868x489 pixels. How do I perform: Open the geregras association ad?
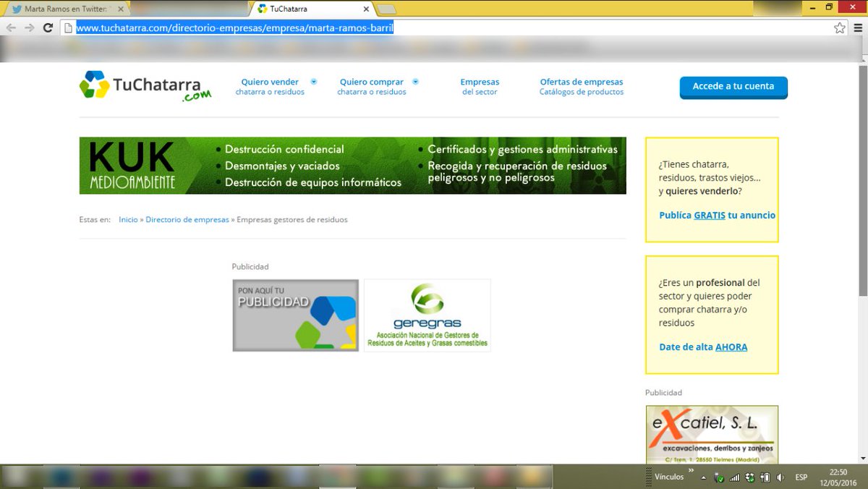[427, 315]
